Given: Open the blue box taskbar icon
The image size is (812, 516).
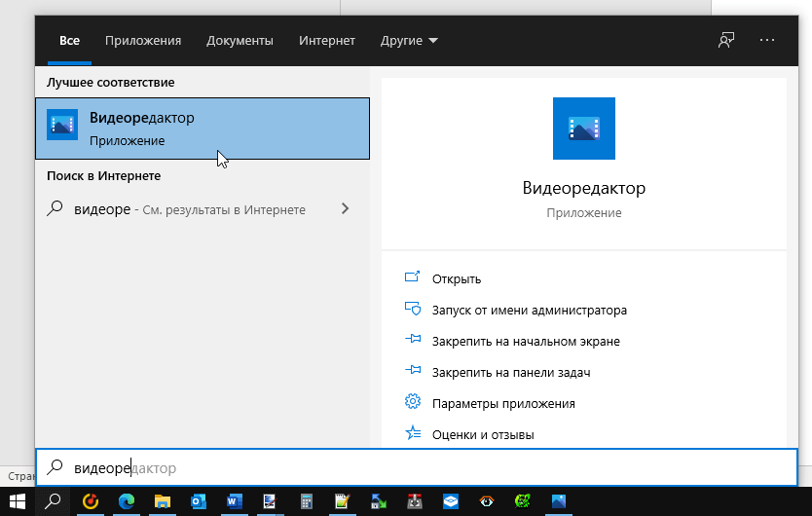Looking at the screenshot, I should click(x=451, y=501).
